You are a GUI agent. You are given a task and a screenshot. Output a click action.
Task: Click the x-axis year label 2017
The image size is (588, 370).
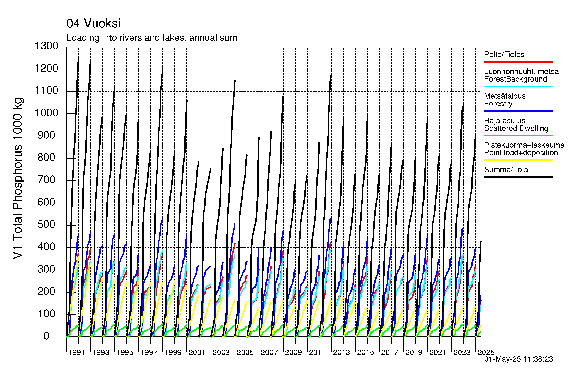pos(389,352)
